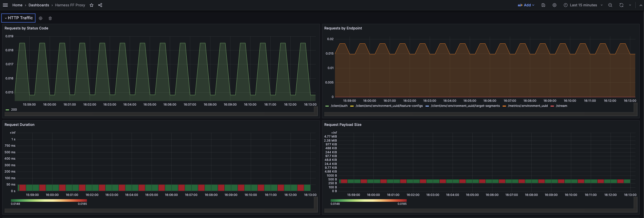The width and height of the screenshot is (644, 218).
Task: Open the Requests by Status Code panel title
Action: click(26, 28)
